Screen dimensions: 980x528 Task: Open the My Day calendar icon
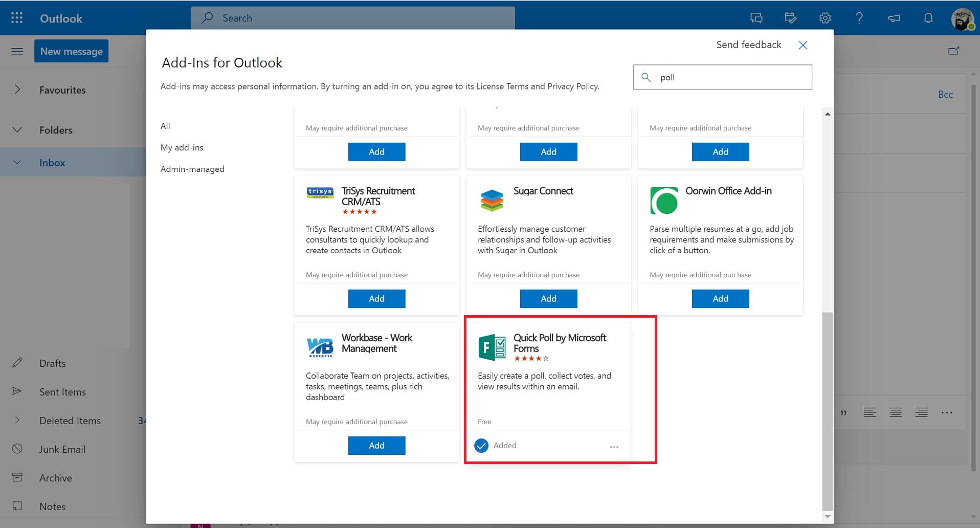[x=790, y=18]
